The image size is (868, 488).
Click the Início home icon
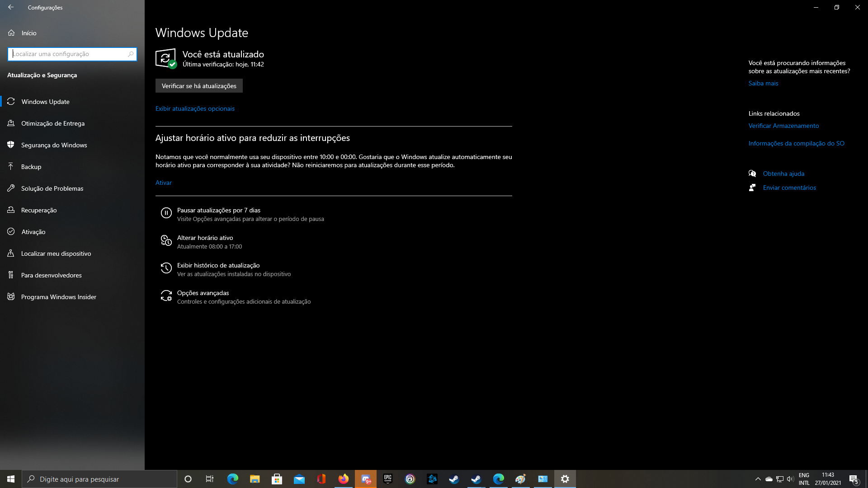click(11, 33)
